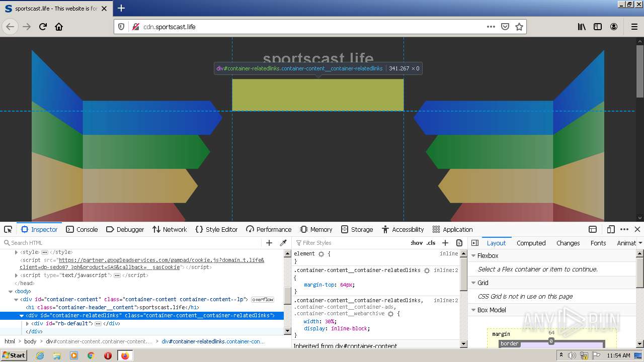The width and height of the screenshot is (644, 362).
Task: Switch to the Debugger tab
Action: pos(125,229)
